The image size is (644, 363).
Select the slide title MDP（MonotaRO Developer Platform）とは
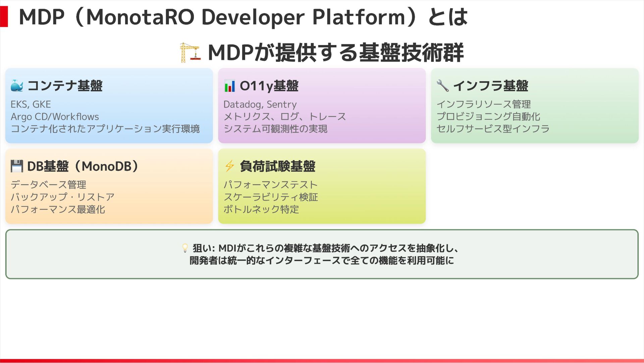243,17
